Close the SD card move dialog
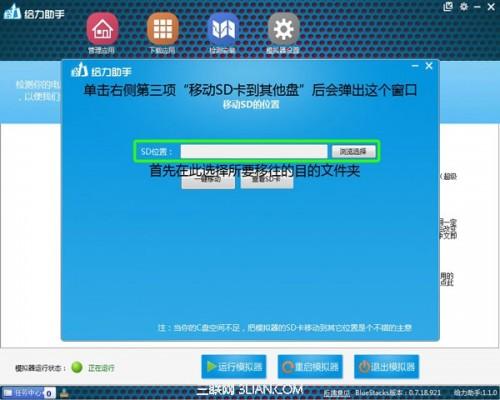Image resolution: width=500 pixels, height=400 pixels. (x=429, y=66)
